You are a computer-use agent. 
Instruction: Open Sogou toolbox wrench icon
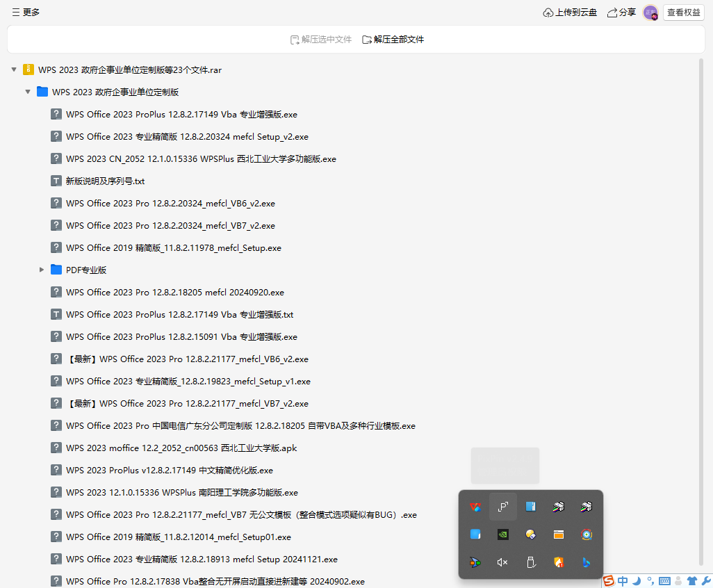click(705, 581)
